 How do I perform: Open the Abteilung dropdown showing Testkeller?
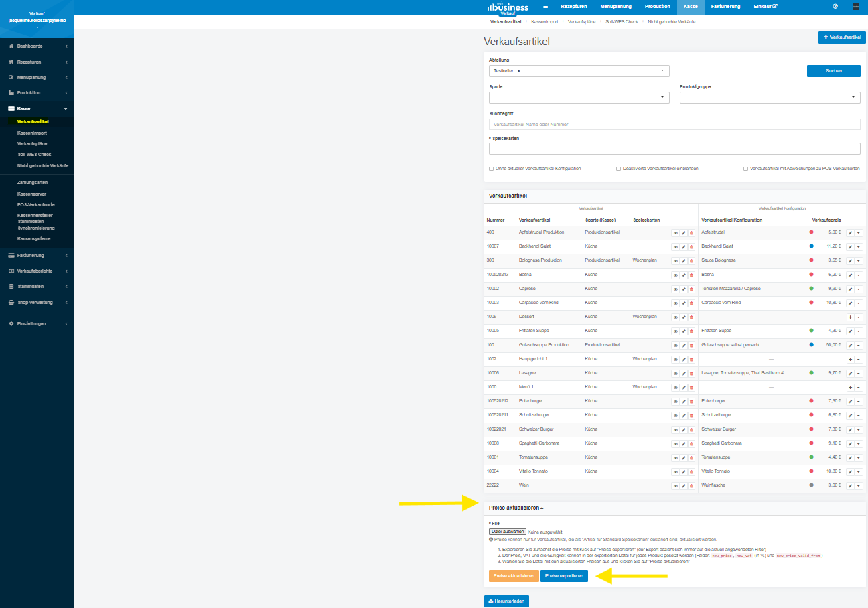point(579,70)
